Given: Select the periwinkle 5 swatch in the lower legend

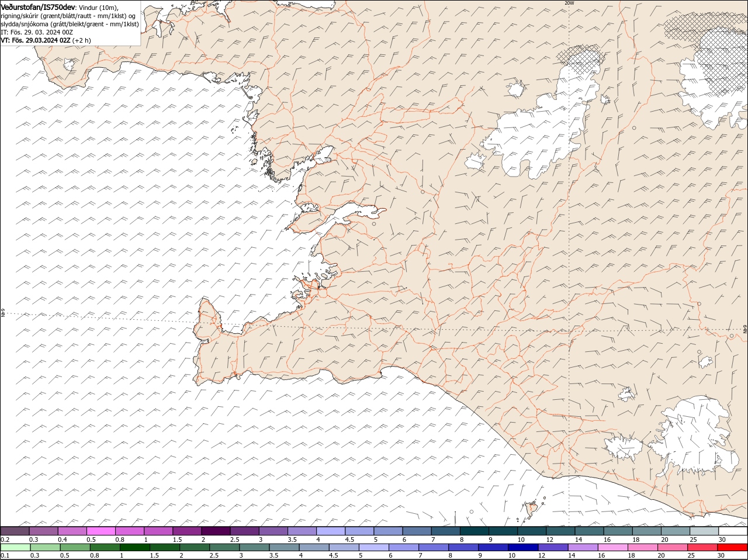Looking at the screenshot, I should [x=374, y=548].
